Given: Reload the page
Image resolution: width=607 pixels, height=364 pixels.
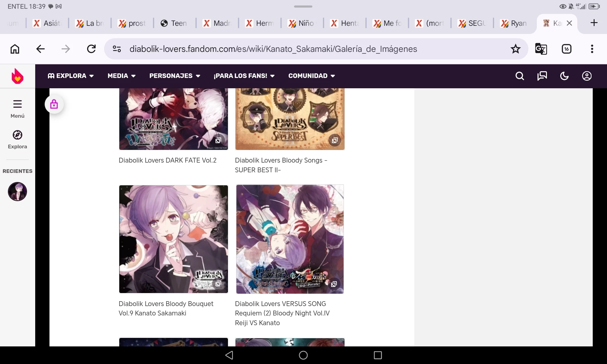Looking at the screenshot, I should point(91,49).
